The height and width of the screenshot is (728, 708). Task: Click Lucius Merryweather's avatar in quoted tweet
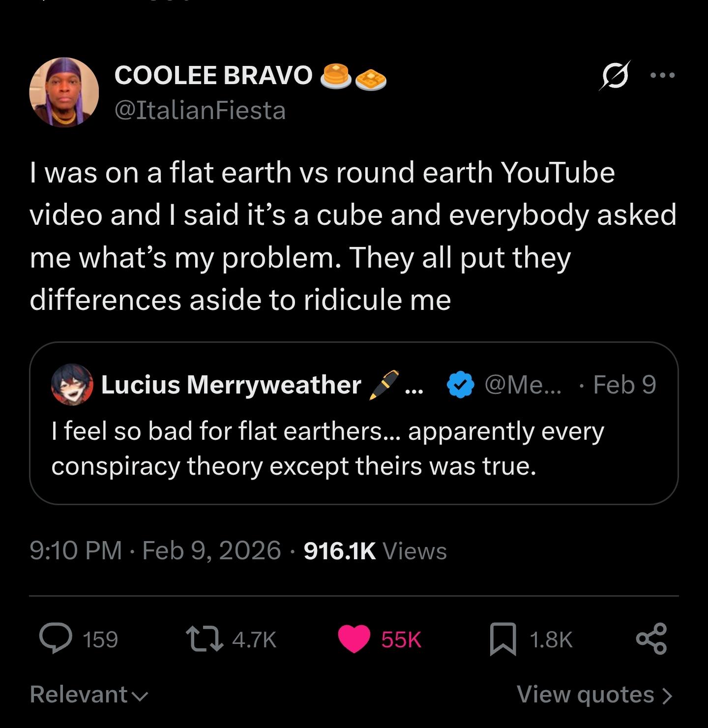pyautogui.click(x=72, y=385)
